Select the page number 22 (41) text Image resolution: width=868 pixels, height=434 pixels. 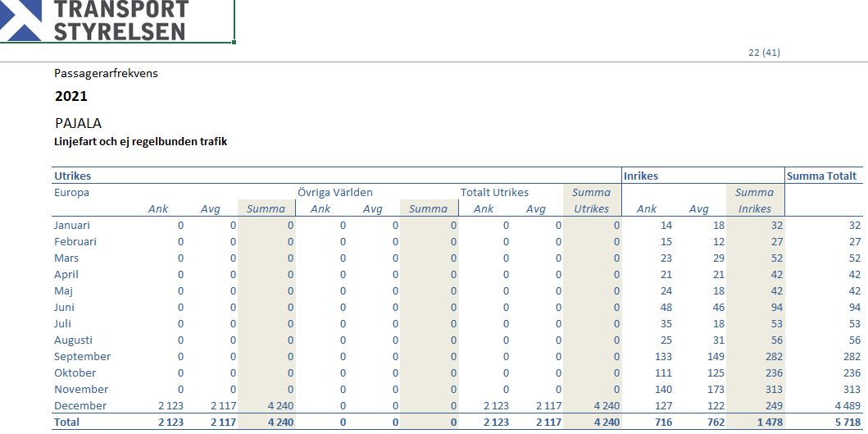click(764, 53)
